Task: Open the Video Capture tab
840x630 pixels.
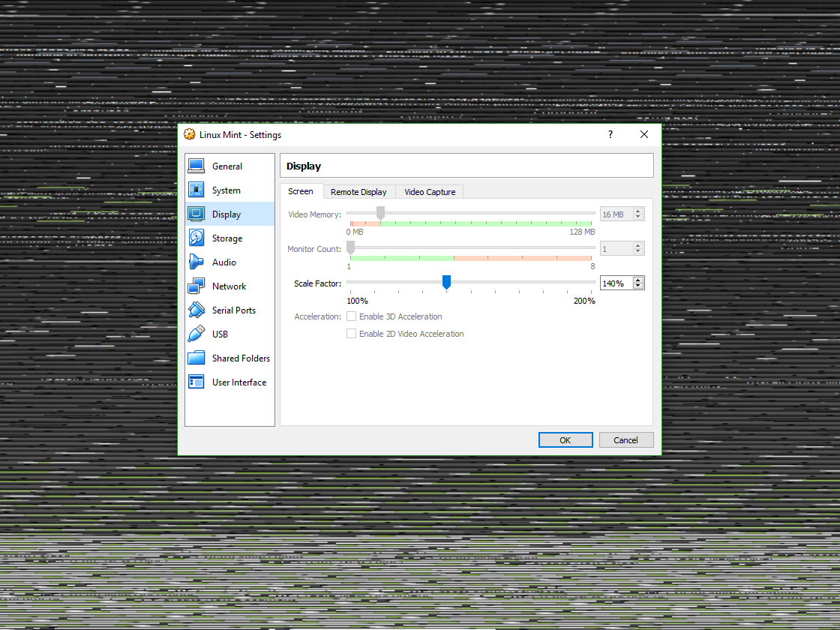Action: [x=429, y=191]
